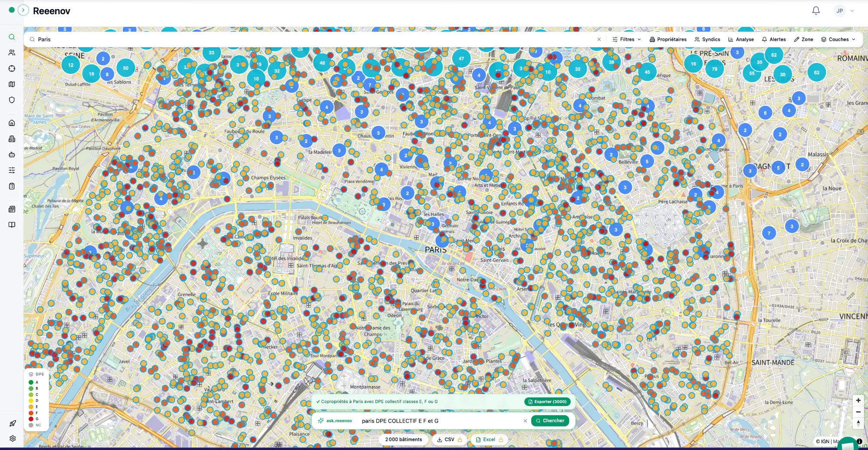Click the 2 000 bâtiments counter
The image size is (868, 450).
pyautogui.click(x=403, y=440)
